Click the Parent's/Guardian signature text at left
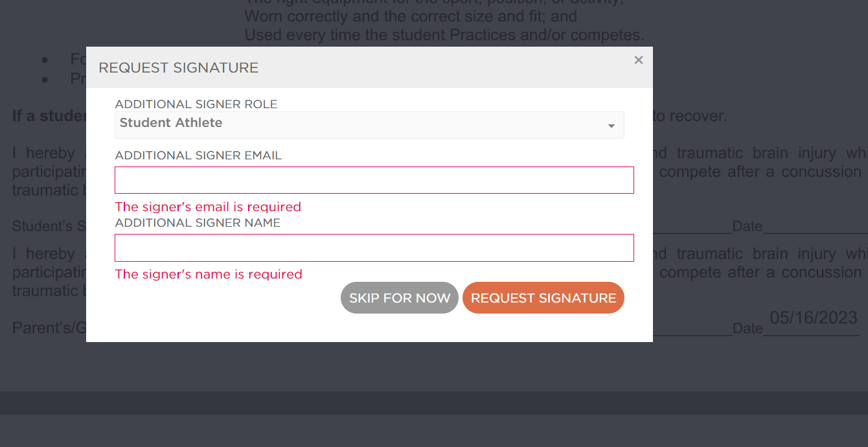This screenshot has height=447, width=868. (x=49, y=328)
